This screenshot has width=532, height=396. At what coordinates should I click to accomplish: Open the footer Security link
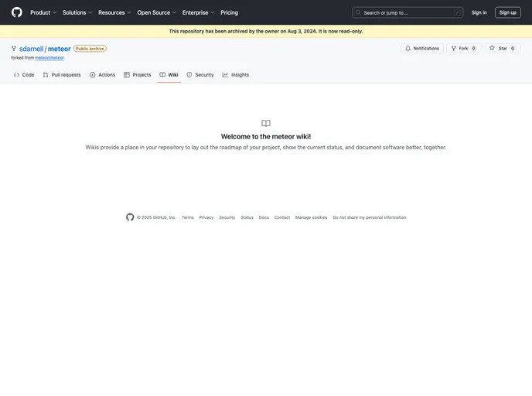(x=227, y=217)
